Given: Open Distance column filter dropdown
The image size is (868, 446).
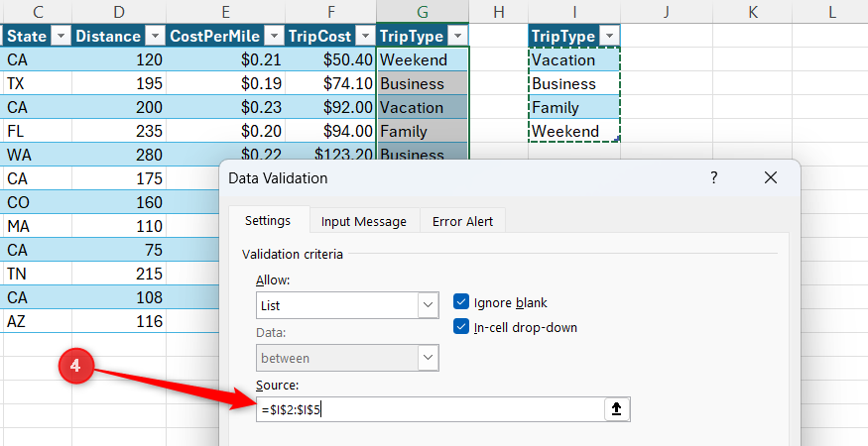Looking at the screenshot, I should (155, 37).
